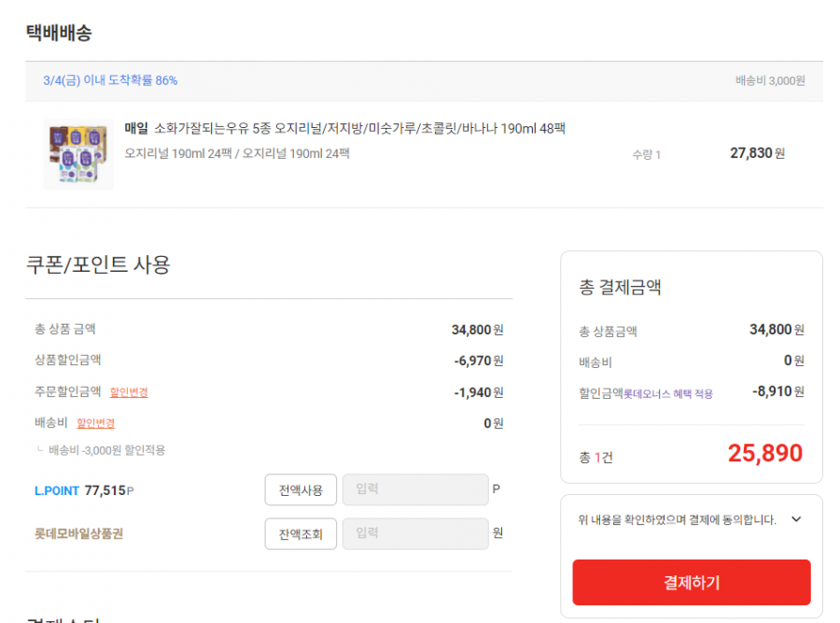The height and width of the screenshot is (623, 840).
Task: Click the arrival probability 86% notice
Action: tap(110, 80)
